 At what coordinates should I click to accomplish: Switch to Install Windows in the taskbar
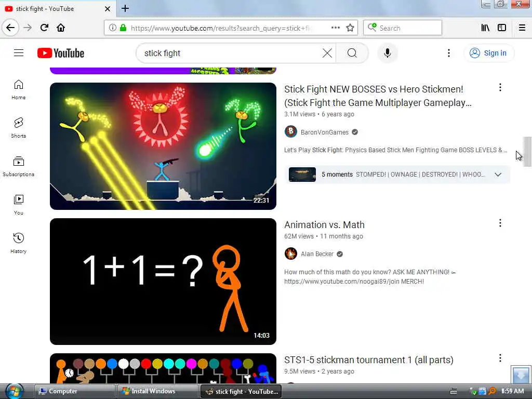click(157, 391)
